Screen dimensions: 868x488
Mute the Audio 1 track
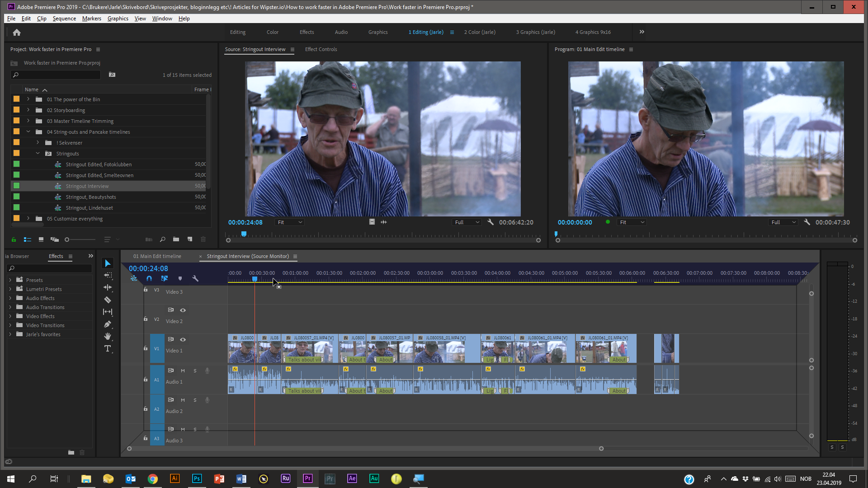(x=183, y=371)
